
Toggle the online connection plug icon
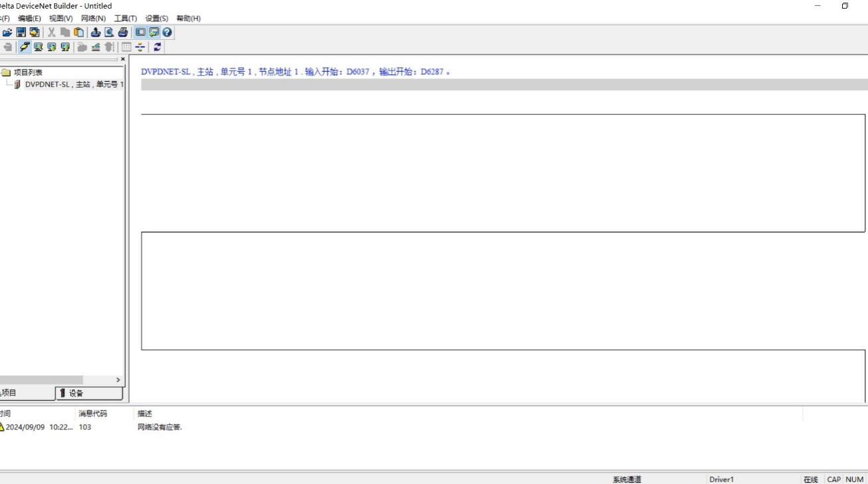click(25, 46)
